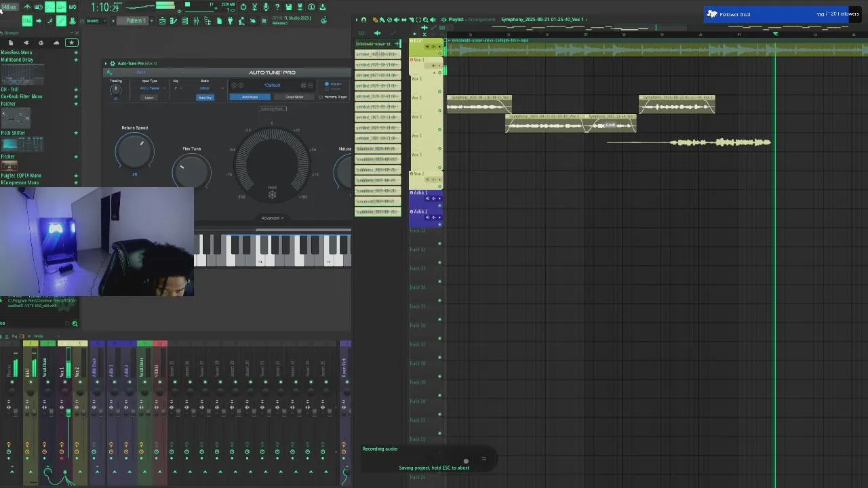Click the microphone audio recording icon
868x488 pixels.
tap(266, 7)
